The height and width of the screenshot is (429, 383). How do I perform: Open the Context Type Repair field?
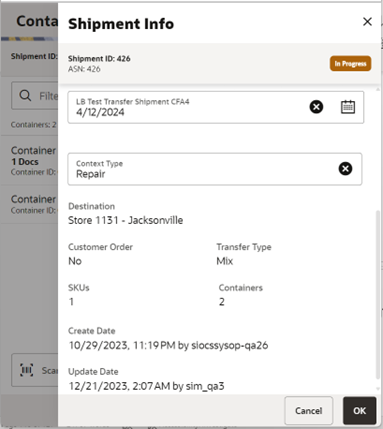point(215,169)
